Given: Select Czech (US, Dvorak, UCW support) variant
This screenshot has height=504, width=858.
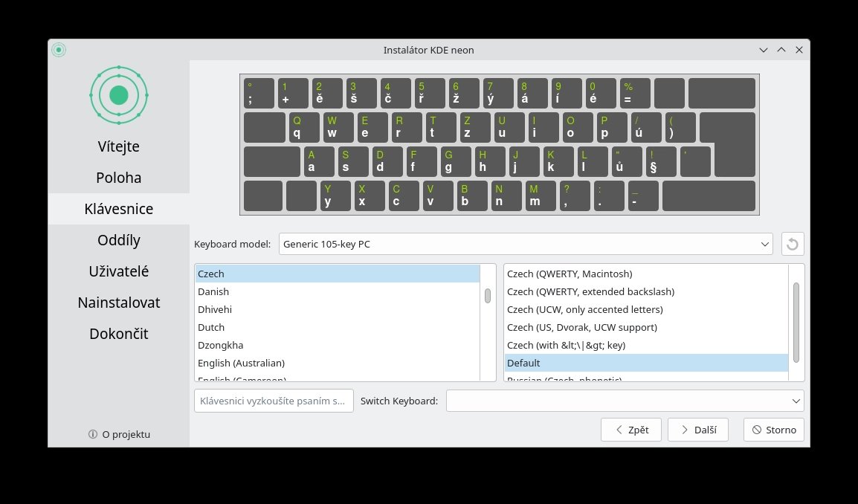Looking at the screenshot, I should pyautogui.click(x=646, y=327).
